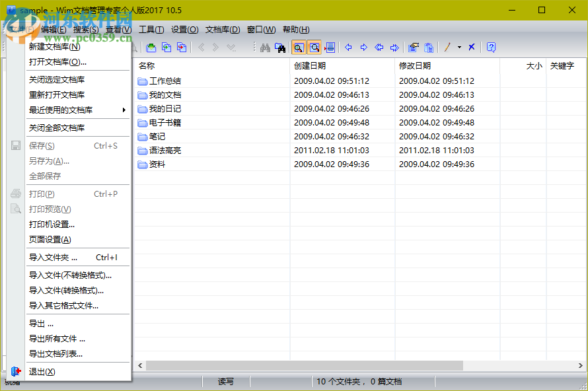Open the 工具 menu
Screen dimensions: 588x391
[x=153, y=29]
